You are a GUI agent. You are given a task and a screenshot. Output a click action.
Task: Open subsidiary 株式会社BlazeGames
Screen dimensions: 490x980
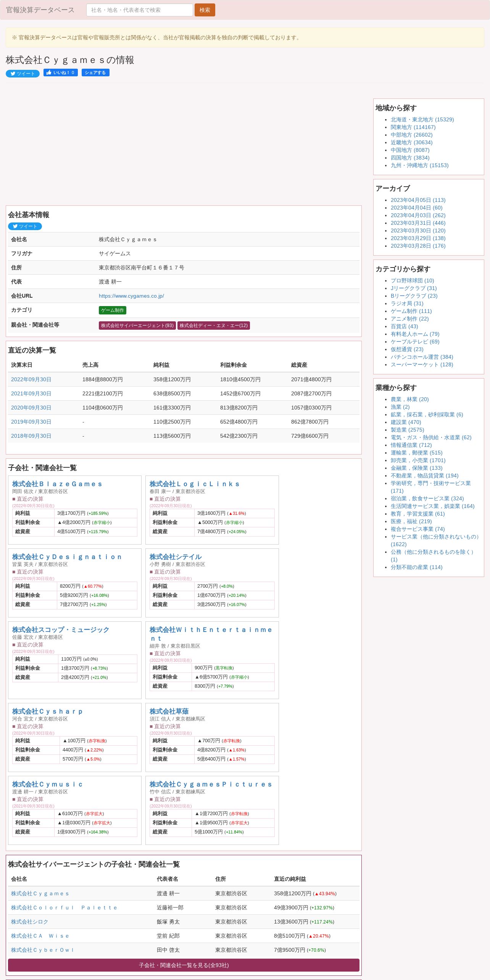pos(57,484)
